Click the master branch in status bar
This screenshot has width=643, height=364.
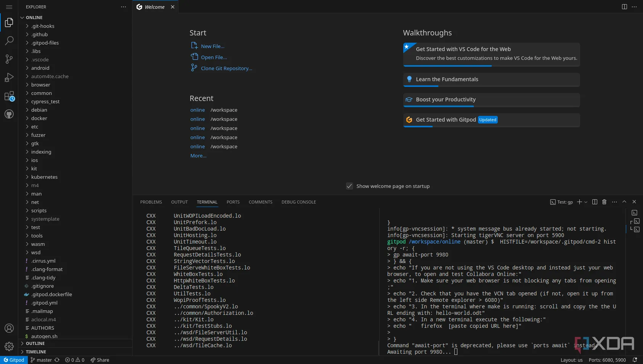[x=44, y=360]
